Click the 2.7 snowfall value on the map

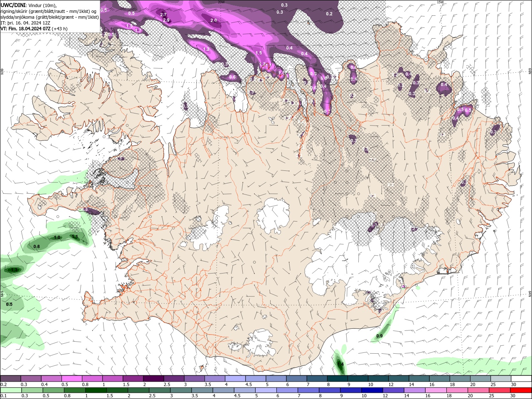click(163, 15)
